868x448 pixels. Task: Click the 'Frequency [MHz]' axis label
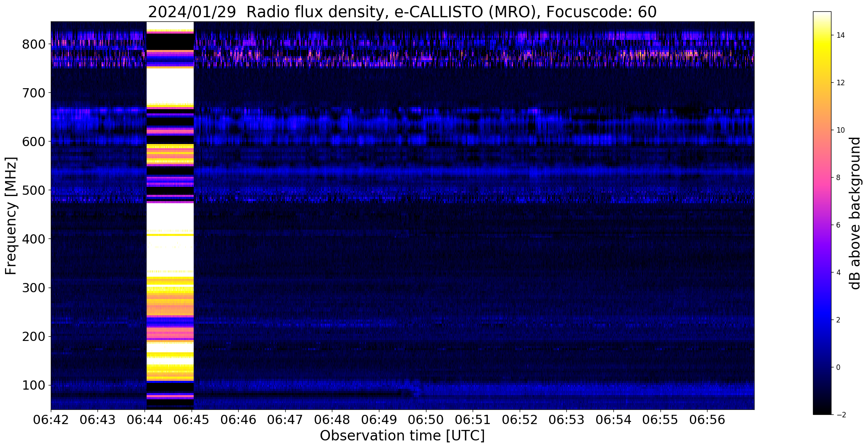[11, 216]
